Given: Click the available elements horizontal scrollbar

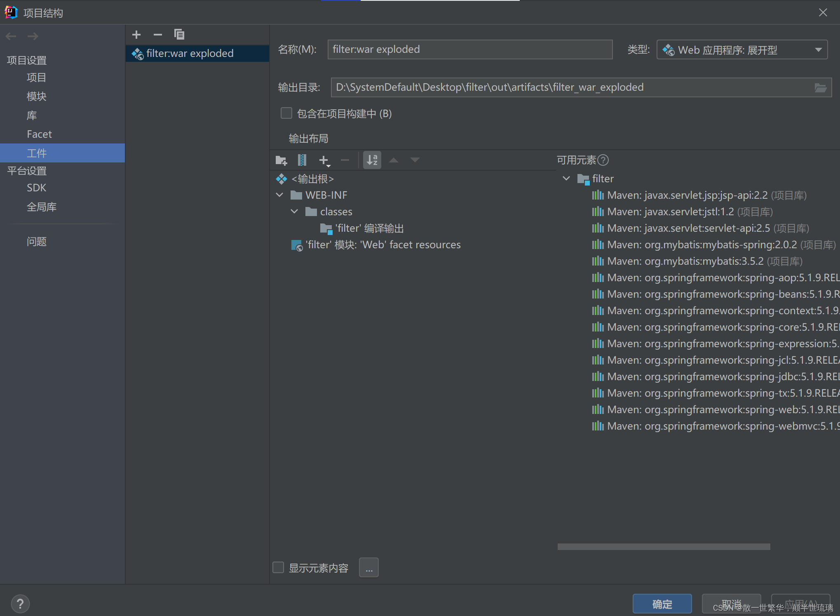Looking at the screenshot, I should [664, 547].
